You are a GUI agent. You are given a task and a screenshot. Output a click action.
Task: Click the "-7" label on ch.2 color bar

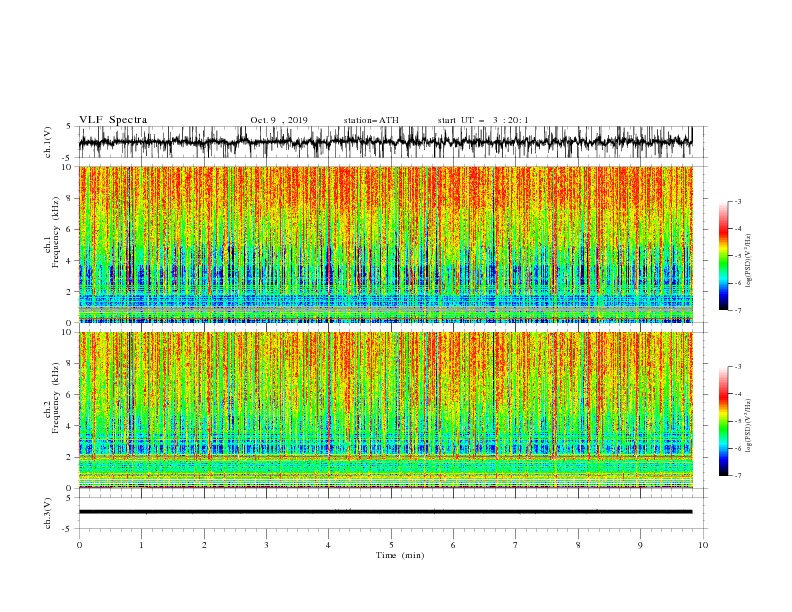[738, 476]
